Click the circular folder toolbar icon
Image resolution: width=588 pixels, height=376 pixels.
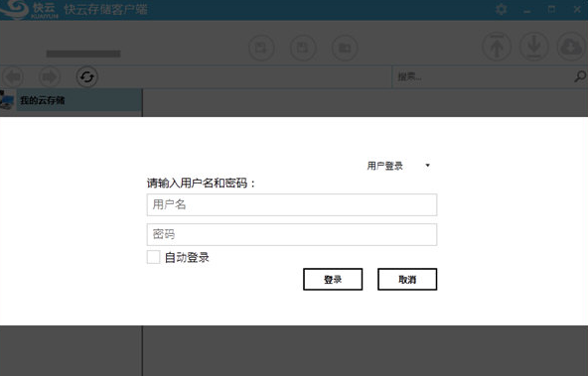click(345, 48)
